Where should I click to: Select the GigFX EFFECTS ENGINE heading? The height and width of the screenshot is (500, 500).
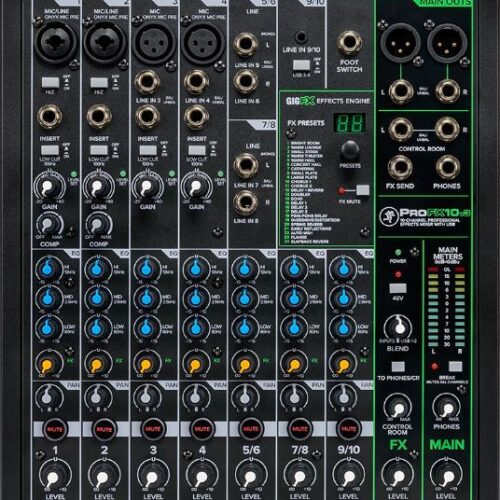(x=328, y=101)
